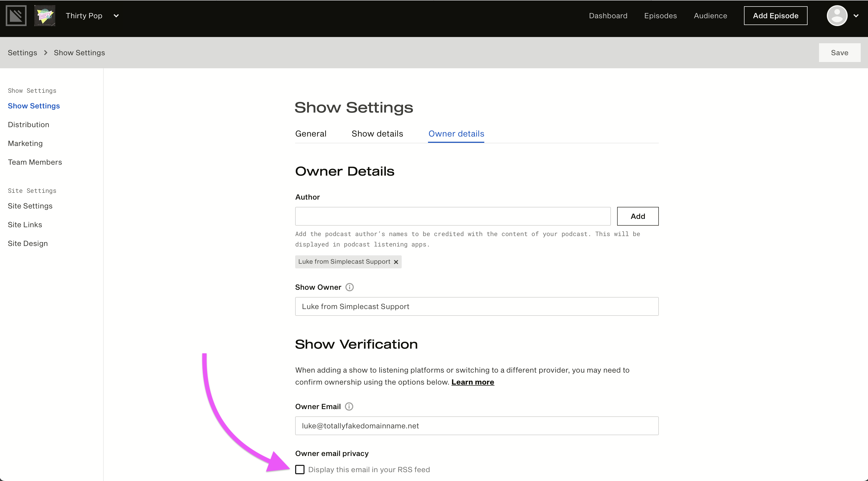Focus the Show Owner input field
The image size is (868, 481).
(477, 306)
